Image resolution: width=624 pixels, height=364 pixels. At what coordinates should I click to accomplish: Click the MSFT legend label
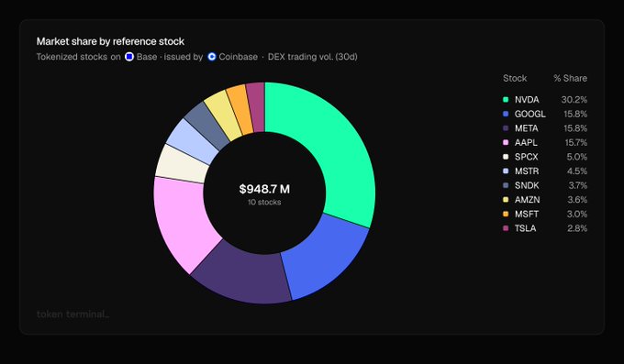[x=527, y=214]
